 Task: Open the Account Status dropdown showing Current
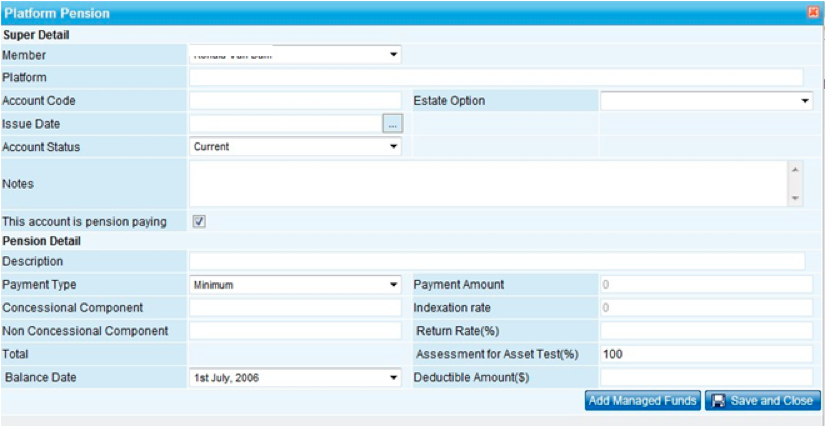(295, 147)
